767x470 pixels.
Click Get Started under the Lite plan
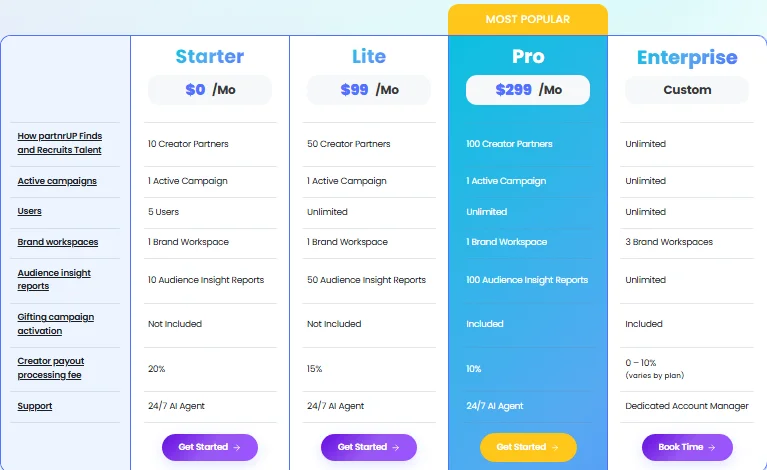369,447
